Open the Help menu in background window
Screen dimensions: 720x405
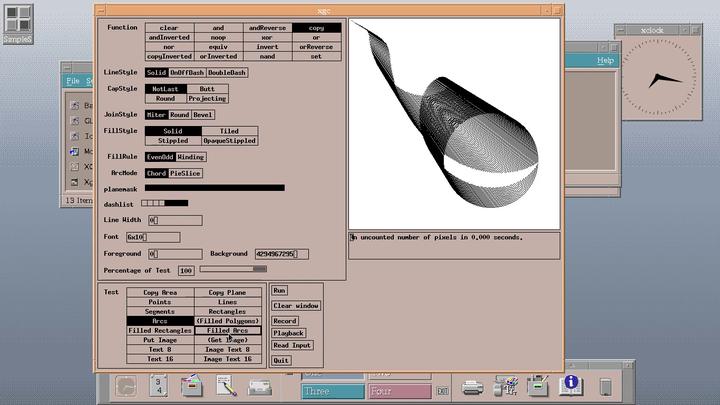[605, 61]
